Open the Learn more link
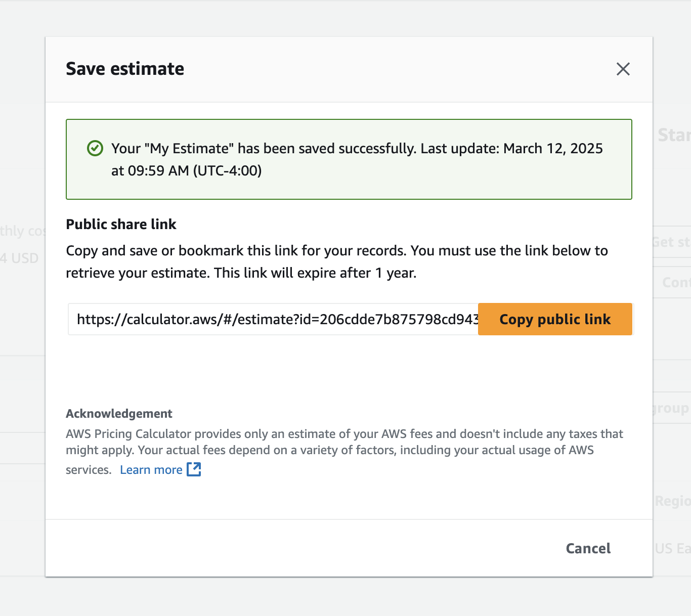The height and width of the screenshot is (616, 691). point(151,470)
